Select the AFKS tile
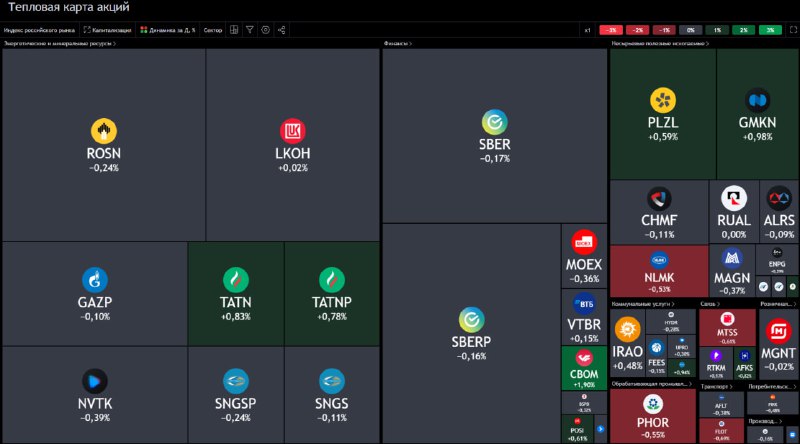800x444 pixels. click(744, 363)
